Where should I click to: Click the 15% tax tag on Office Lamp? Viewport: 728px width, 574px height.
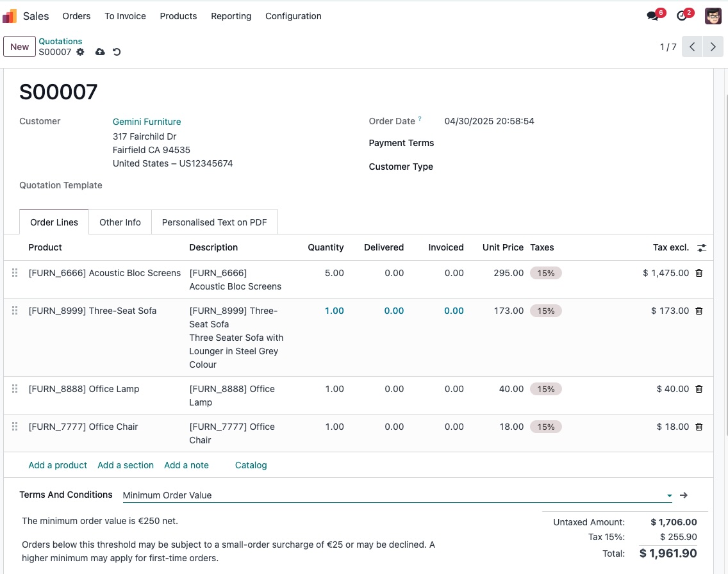(x=545, y=389)
